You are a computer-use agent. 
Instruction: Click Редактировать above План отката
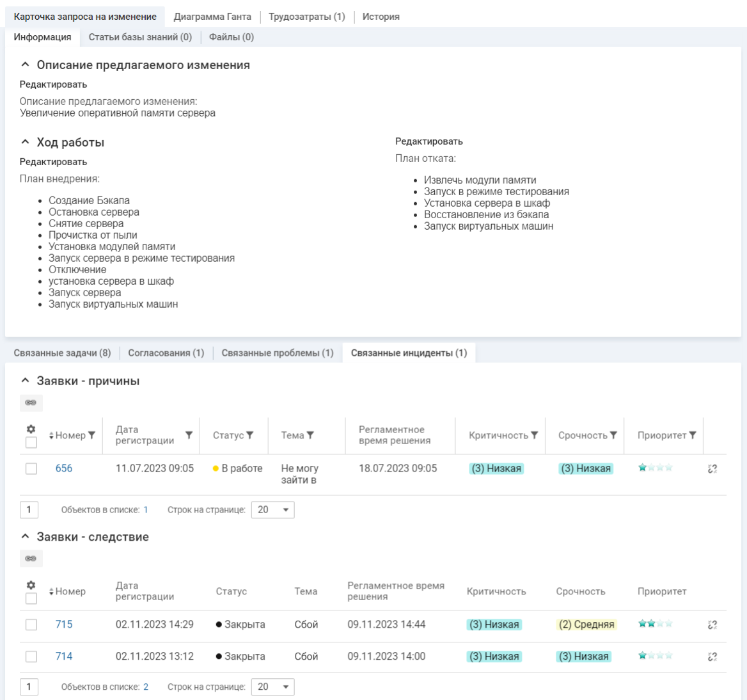click(429, 141)
